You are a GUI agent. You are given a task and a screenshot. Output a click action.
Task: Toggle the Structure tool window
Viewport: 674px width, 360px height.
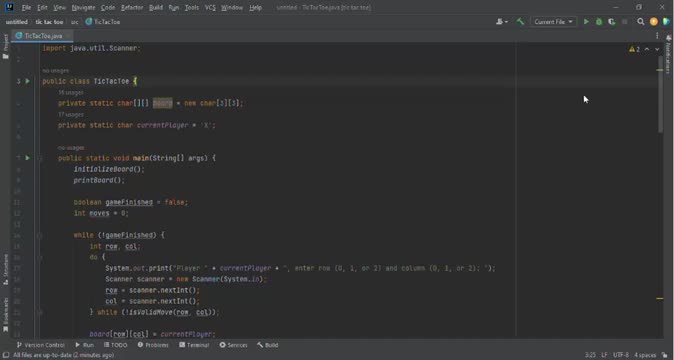[6, 269]
